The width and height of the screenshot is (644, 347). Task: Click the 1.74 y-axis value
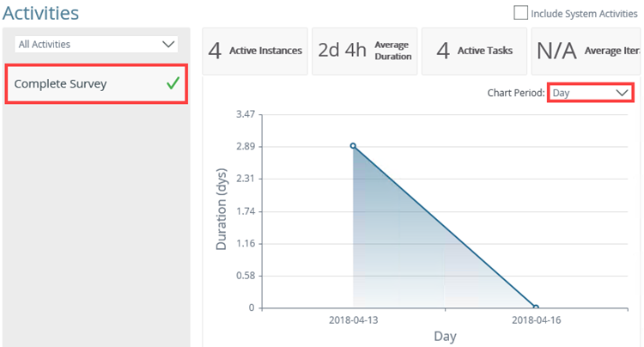[246, 211]
